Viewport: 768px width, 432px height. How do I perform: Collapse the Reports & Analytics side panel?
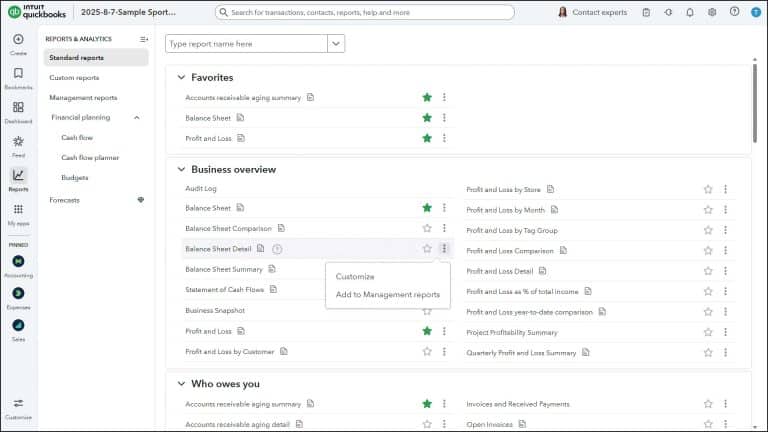point(144,39)
